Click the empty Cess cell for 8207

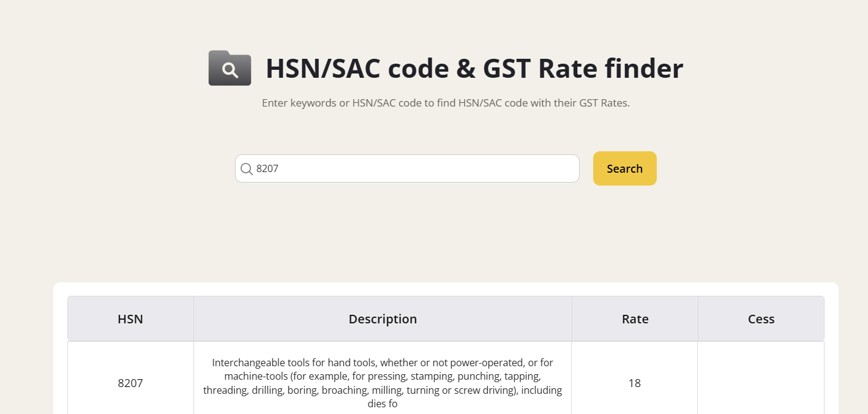761,383
